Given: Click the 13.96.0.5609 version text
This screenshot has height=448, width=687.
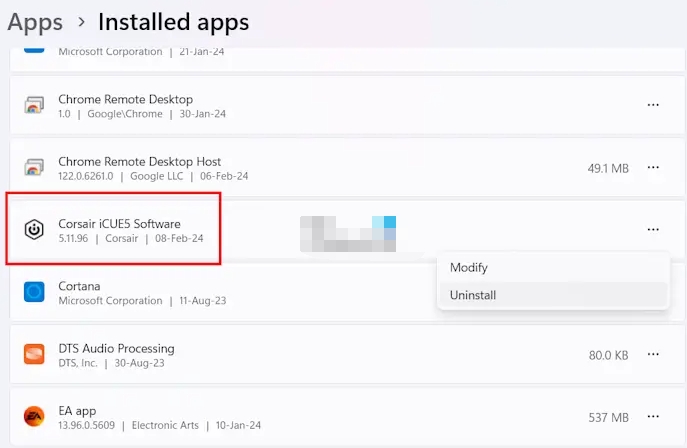Looking at the screenshot, I should 86,425.
